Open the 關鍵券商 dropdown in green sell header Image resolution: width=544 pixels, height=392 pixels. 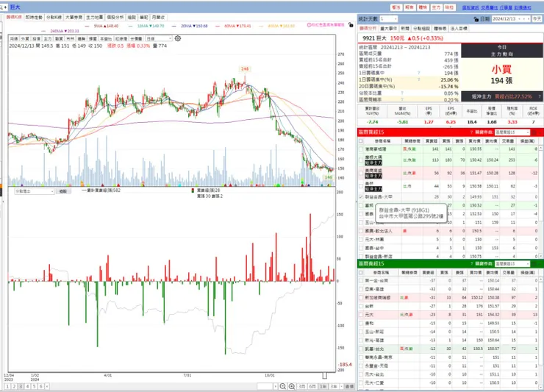(x=512, y=264)
